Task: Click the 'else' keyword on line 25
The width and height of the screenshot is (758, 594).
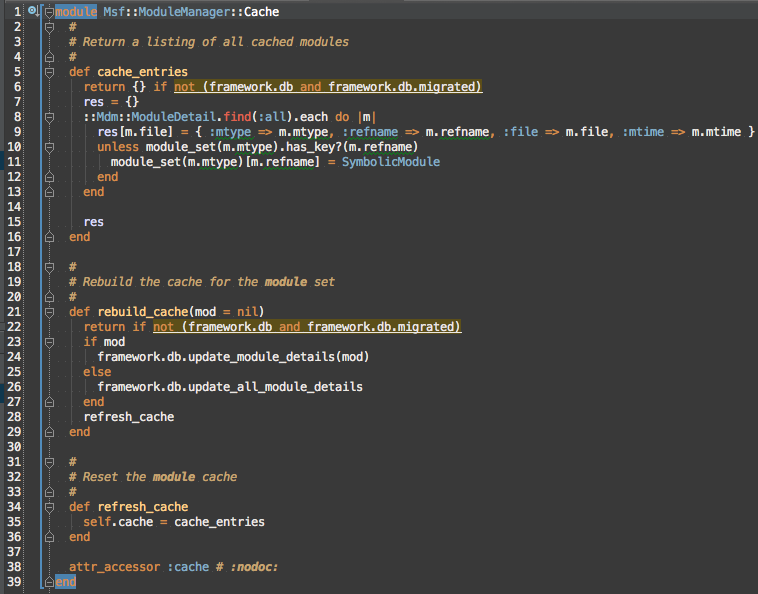Action: pos(97,371)
